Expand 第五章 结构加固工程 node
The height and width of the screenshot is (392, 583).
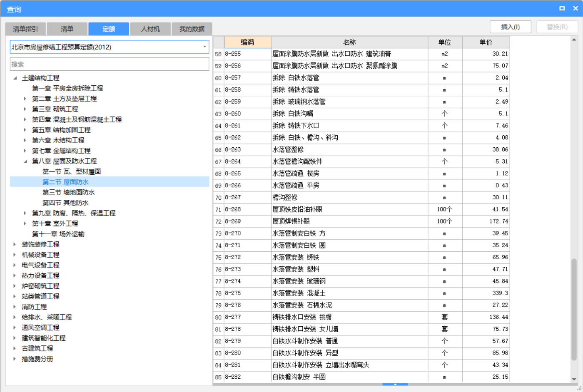(25, 130)
